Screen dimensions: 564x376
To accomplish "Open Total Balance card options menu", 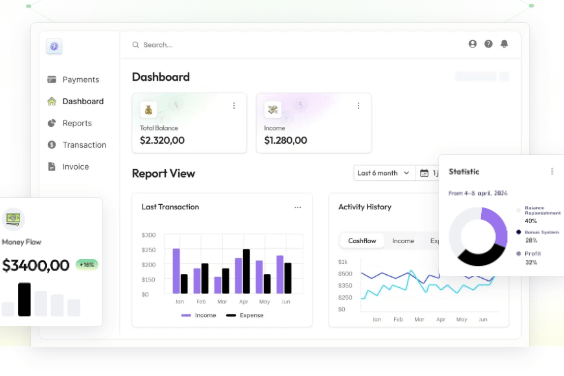I will click(234, 105).
